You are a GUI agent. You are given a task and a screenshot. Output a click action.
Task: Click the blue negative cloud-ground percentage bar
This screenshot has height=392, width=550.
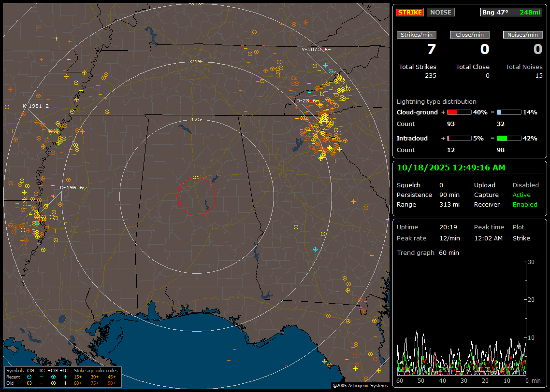(x=509, y=112)
